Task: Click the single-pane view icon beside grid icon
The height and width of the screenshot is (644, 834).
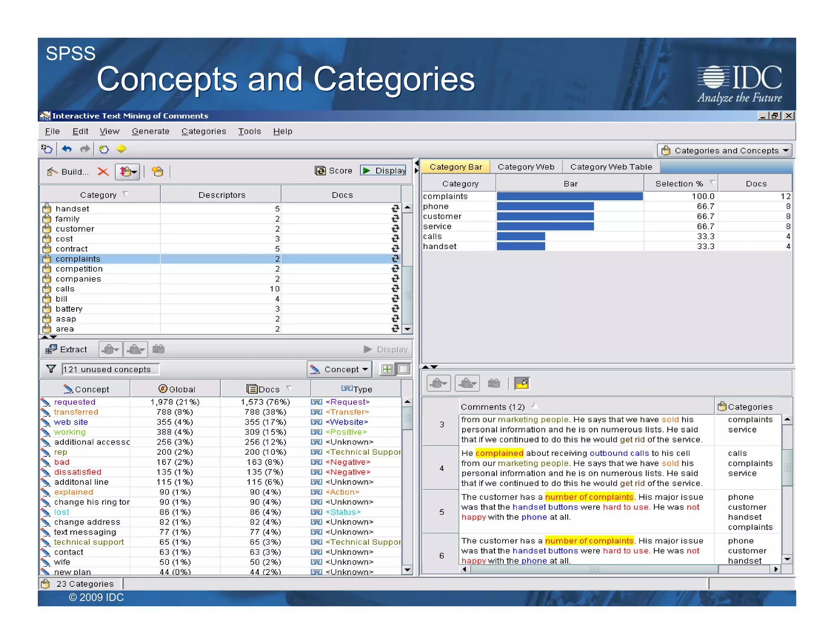Action: (403, 369)
